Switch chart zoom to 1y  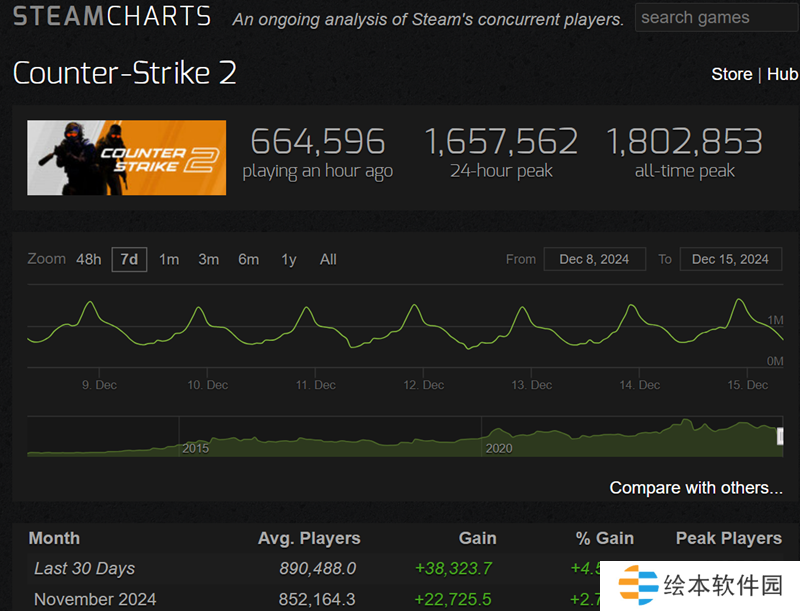[x=289, y=259]
